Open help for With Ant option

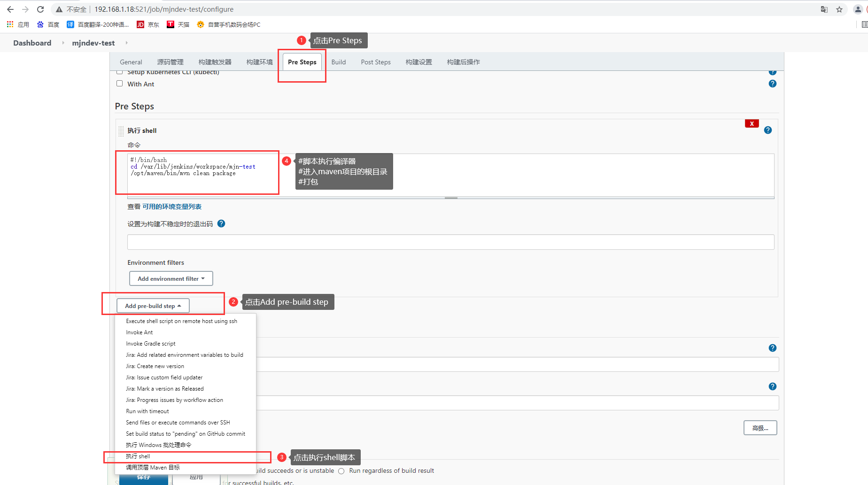[773, 84]
